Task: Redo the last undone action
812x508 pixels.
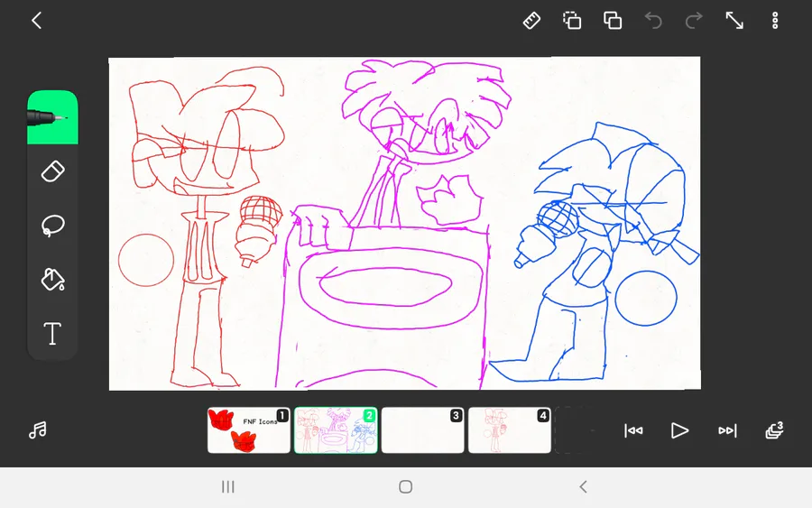Action: click(x=694, y=21)
